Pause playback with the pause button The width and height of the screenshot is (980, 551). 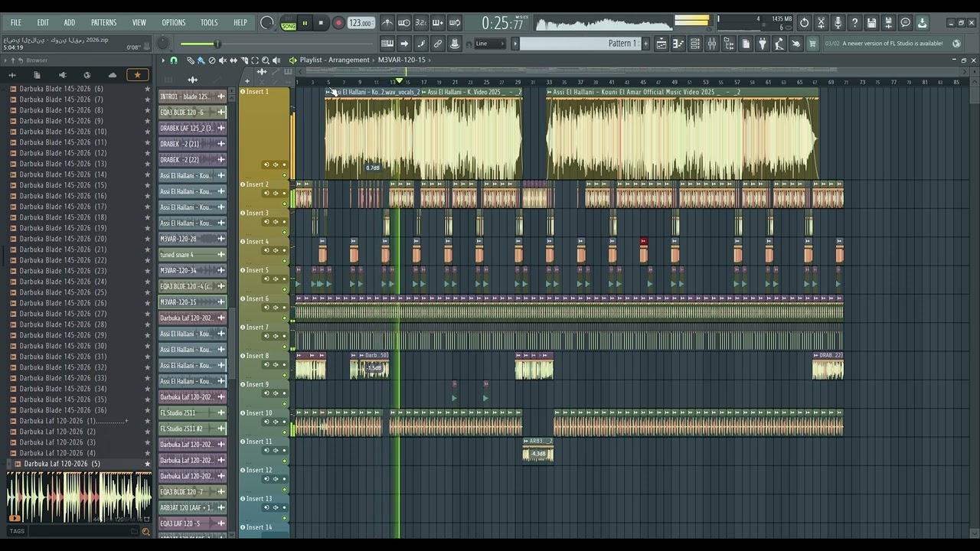(x=305, y=23)
